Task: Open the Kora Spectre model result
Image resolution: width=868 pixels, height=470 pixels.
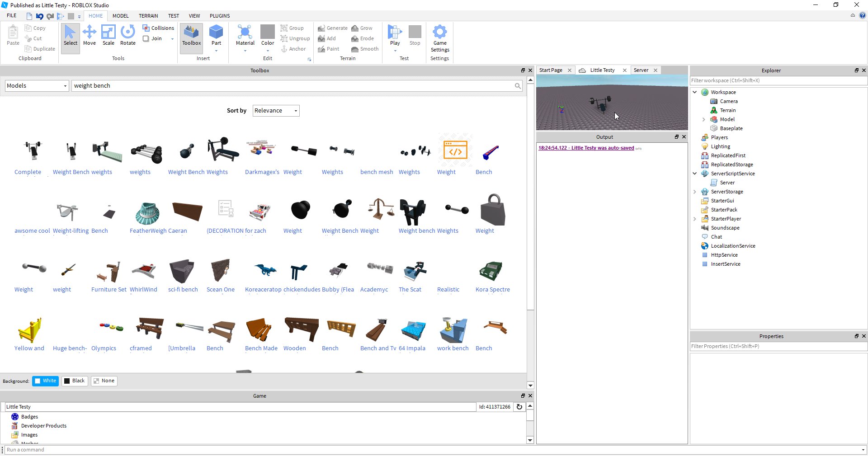Action: pos(493,273)
